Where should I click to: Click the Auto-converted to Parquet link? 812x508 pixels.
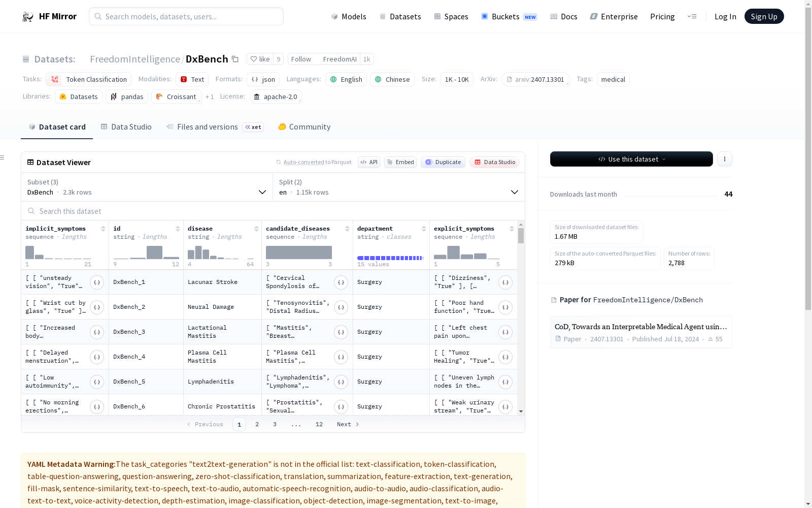tap(317, 162)
